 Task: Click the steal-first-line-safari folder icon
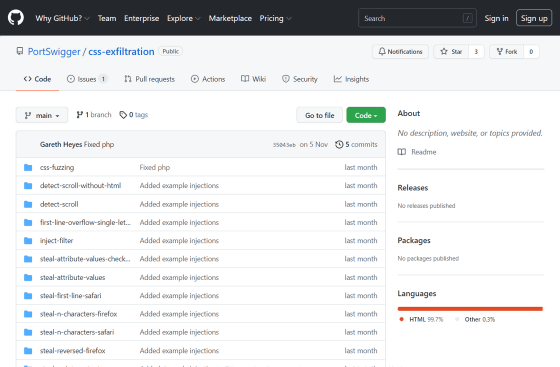(28, 296)
